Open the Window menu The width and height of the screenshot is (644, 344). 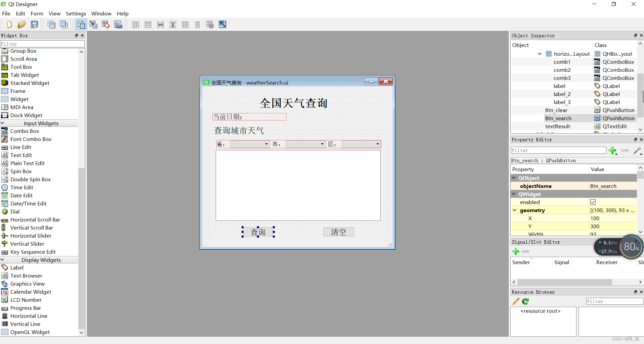tap(101, 14)
